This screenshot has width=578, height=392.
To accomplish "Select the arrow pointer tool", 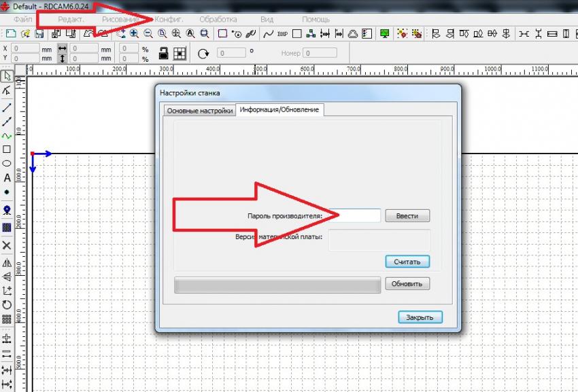I will 7,77.
